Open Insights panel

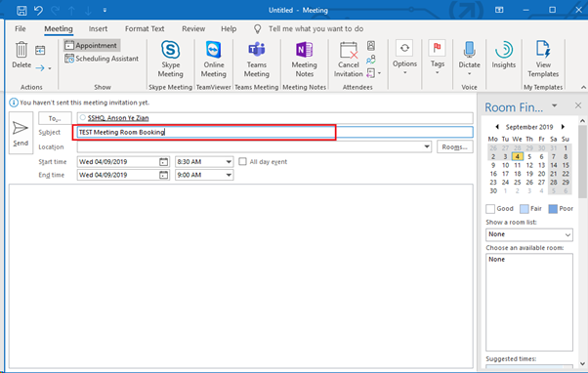[504, 56]
